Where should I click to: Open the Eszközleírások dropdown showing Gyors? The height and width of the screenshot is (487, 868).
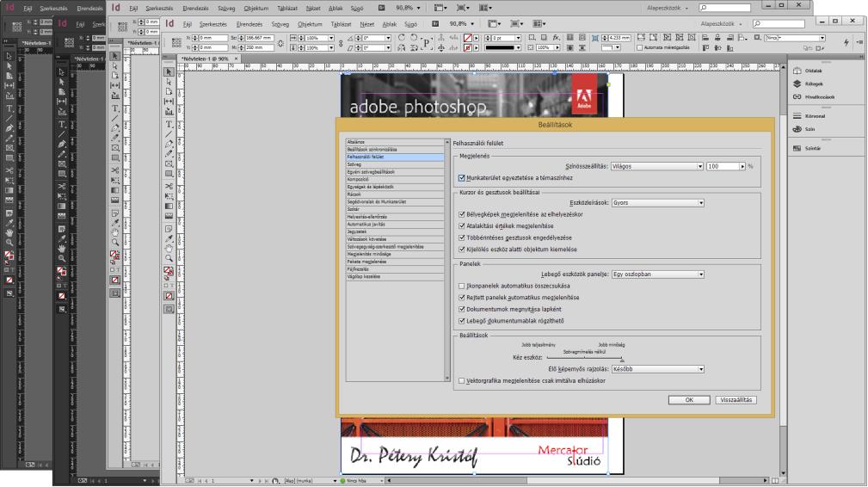(x=657, y=202)
